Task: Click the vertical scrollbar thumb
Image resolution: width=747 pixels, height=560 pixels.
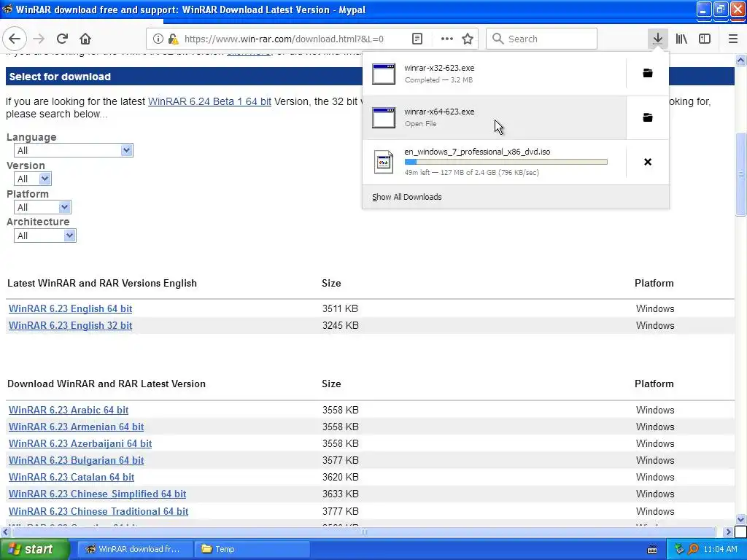Action: [x=741, y=174]
